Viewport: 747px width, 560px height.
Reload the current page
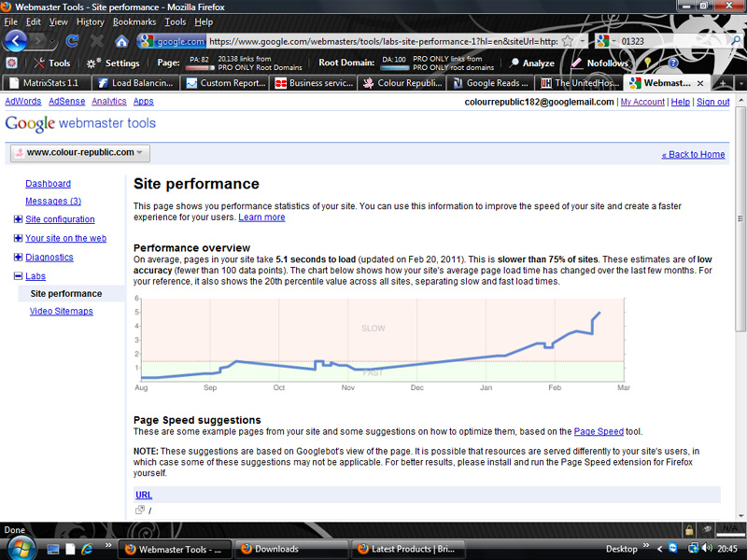(x=72, y=41)
